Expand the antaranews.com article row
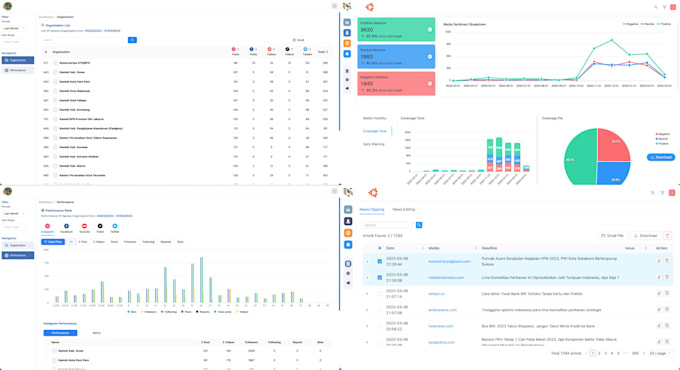 [x=367, y=310]
